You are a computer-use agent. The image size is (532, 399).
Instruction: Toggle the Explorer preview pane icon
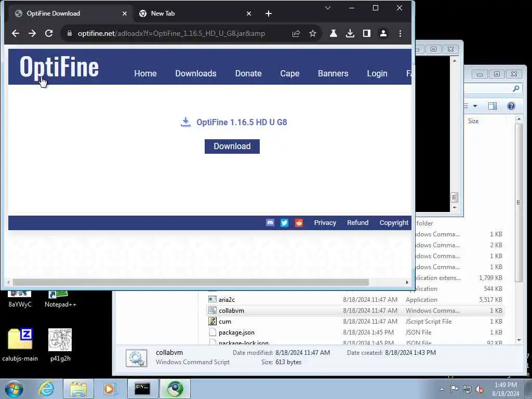(x=493, y=106)
